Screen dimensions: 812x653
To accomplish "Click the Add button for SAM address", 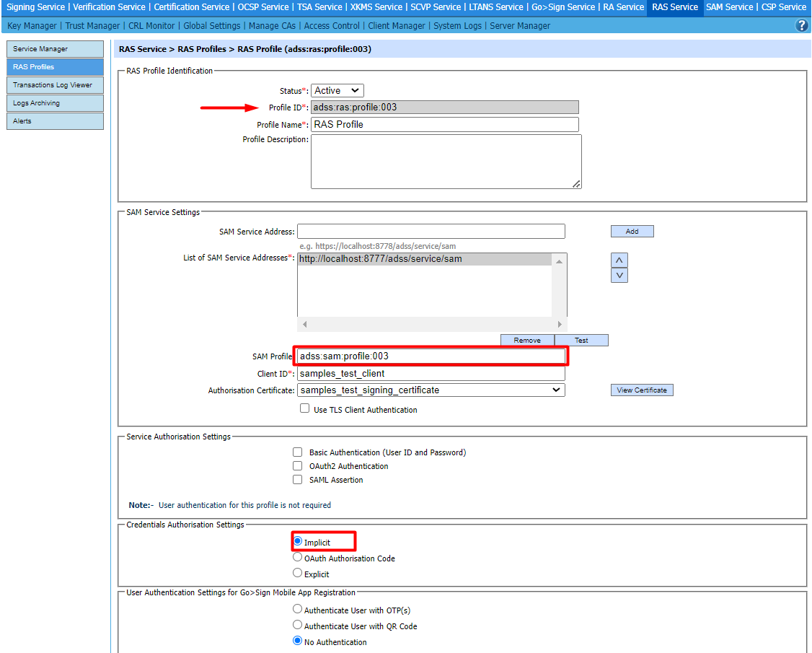I will click(x=632, y=232).
